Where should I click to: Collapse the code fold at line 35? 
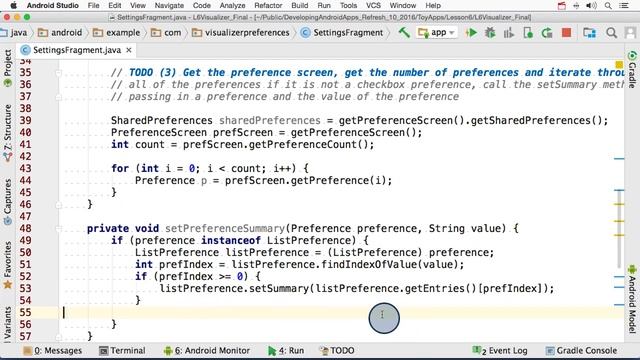[58, 73]
